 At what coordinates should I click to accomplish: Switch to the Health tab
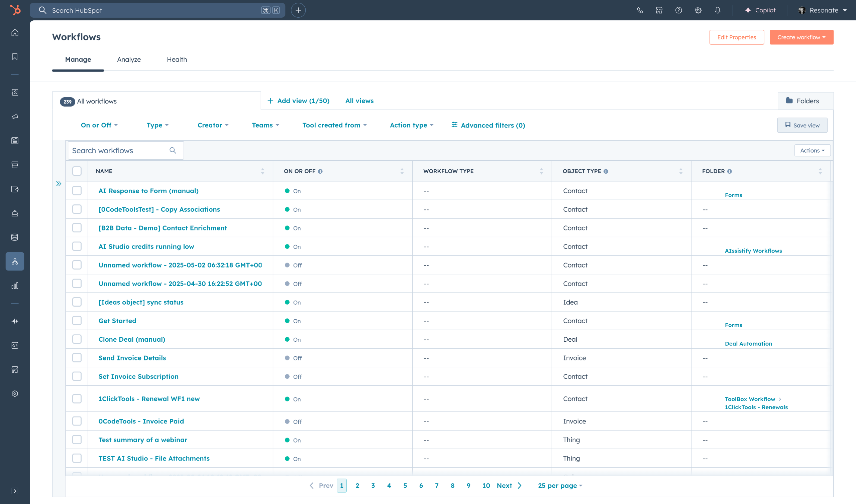click(177, 59)
